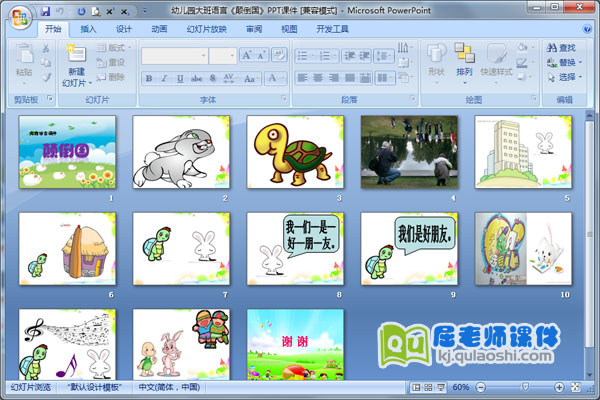
Task: Click the Office button orb
Action: (x=20, y=17)
